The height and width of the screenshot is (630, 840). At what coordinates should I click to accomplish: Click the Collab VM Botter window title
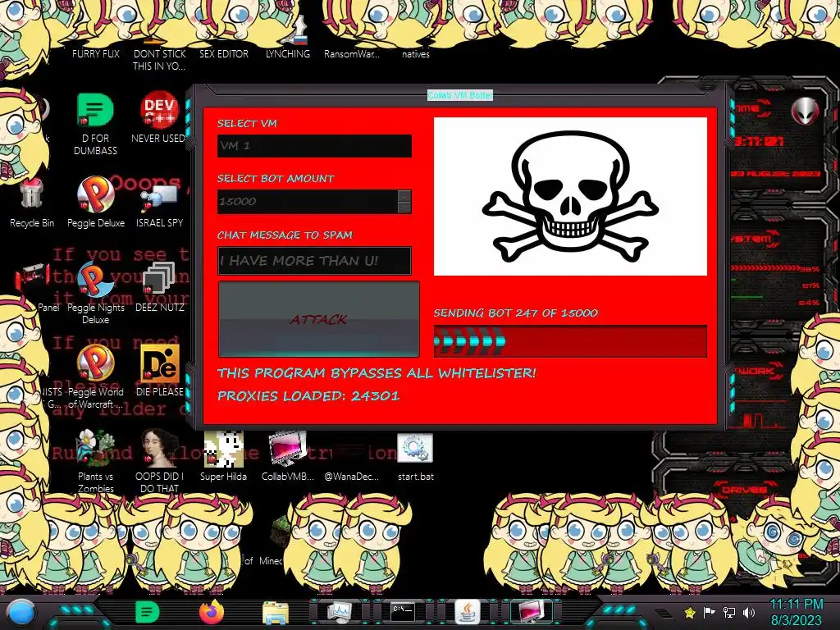coord(459,95)
